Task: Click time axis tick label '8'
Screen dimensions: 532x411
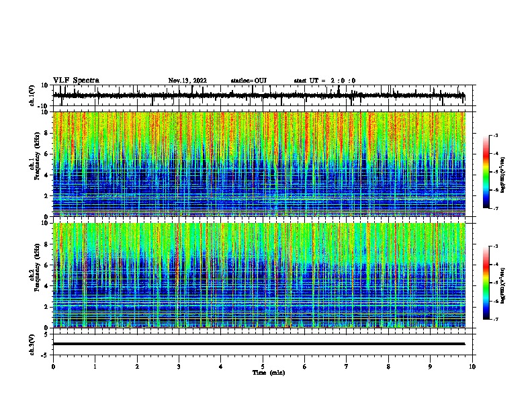Action: click(388, 367)
